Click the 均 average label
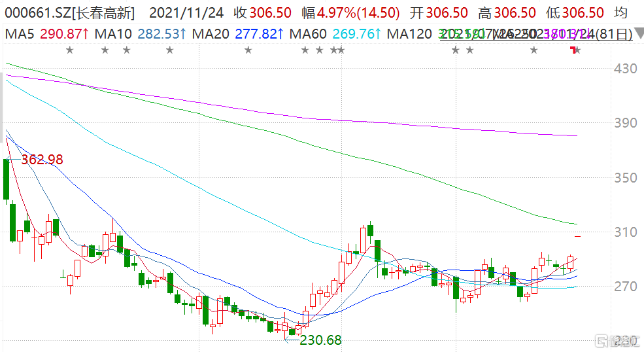The height and width of the screenshot is (352, 644). pyautogui.click(x=621, y=12)
